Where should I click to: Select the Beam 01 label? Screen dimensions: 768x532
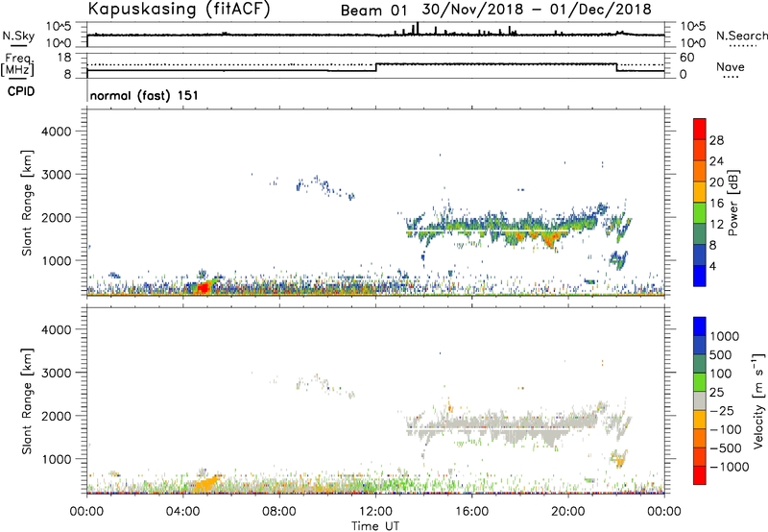[x=373, y=11]
